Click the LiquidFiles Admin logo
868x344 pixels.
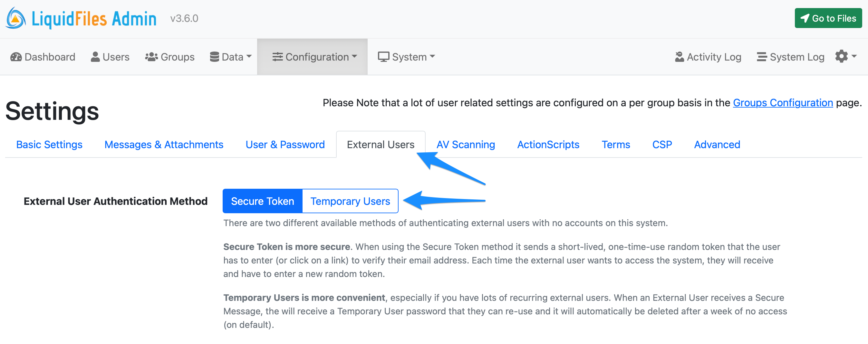tap(81, 18)
